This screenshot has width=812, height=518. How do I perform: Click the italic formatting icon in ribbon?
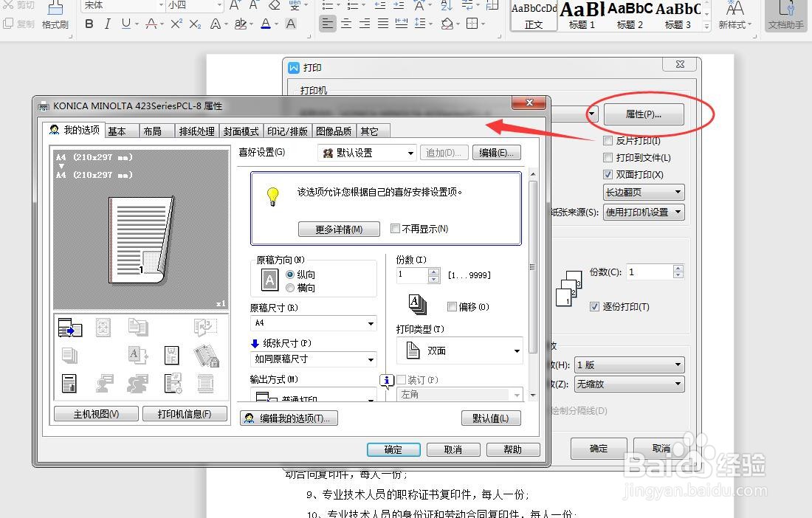pyautogui.click(x=108, y=24)
